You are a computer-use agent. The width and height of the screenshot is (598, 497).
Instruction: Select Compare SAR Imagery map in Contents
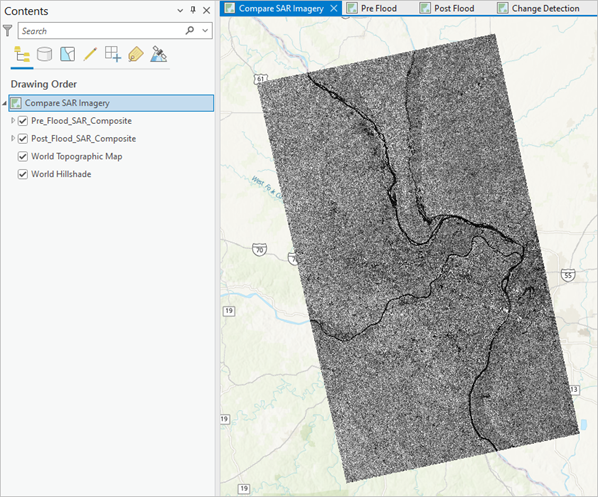(111, 103)
